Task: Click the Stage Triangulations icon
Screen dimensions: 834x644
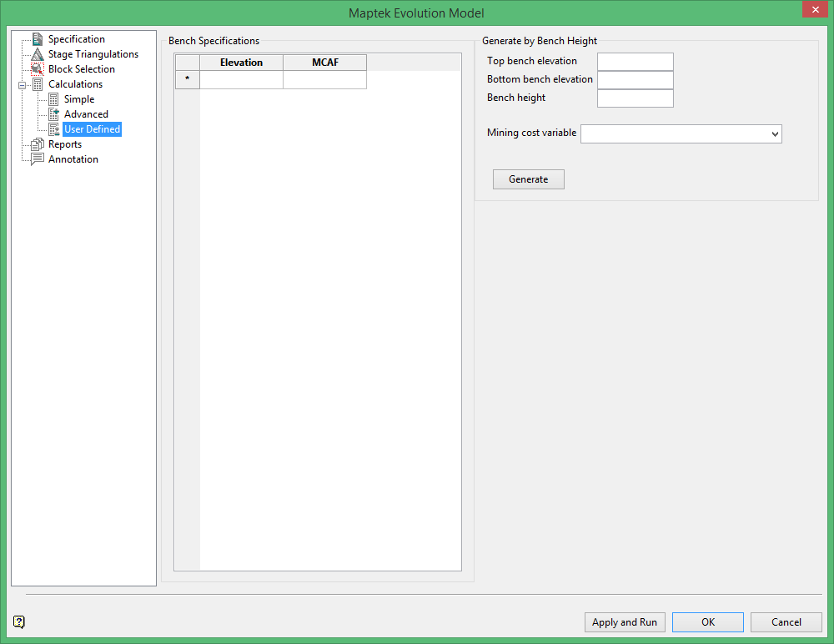Action: pyautogui.click(x=38, y=53)
